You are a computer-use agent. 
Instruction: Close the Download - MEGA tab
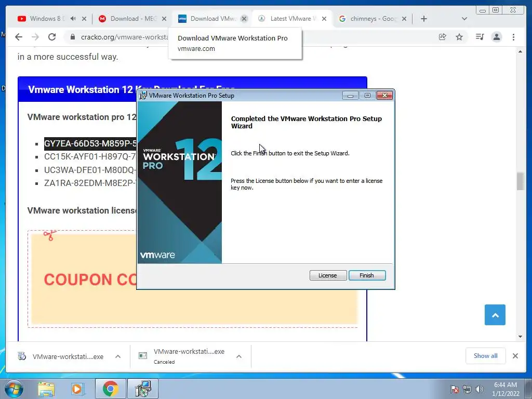(164, 19)
